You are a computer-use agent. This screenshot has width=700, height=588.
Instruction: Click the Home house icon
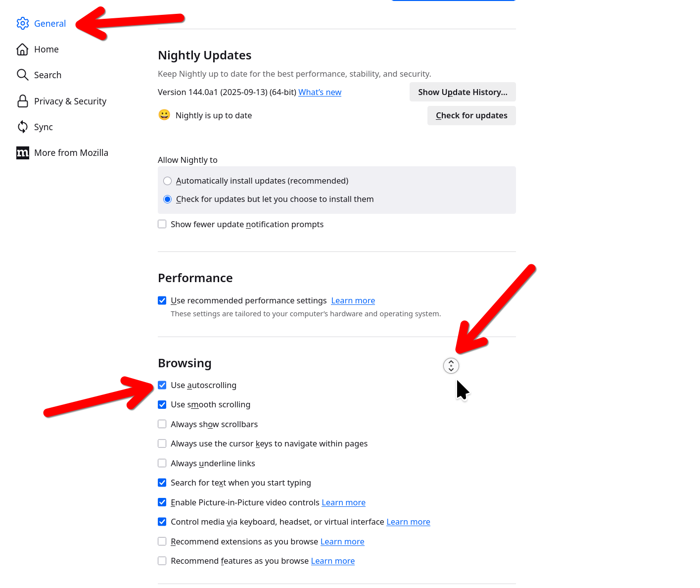(x=22, y=49)
